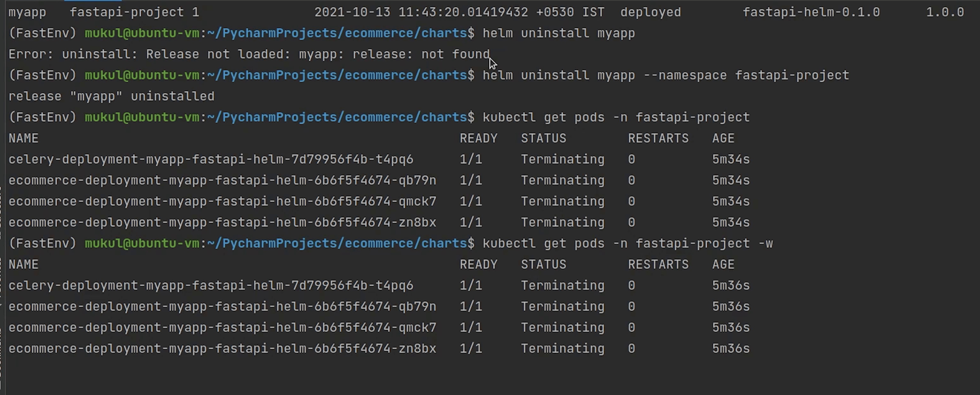Click the 1.0.0 app version text
Screen dimensions: 980x395
pos(945,12)
